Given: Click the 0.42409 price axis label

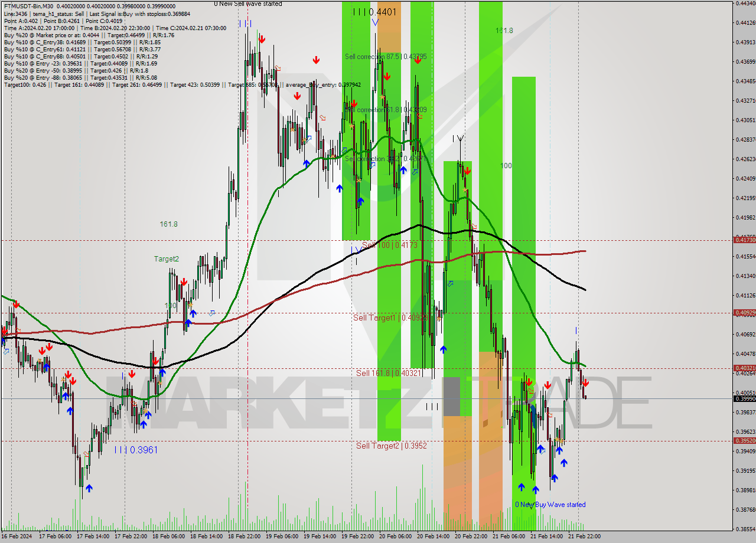Looking at the screenshot, I should [745, 178].
